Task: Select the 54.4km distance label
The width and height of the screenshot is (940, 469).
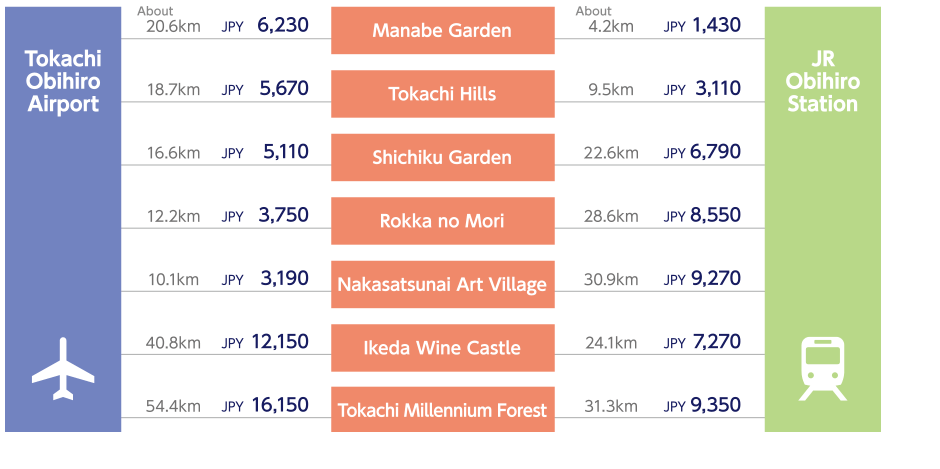Action: coord(173,406)
